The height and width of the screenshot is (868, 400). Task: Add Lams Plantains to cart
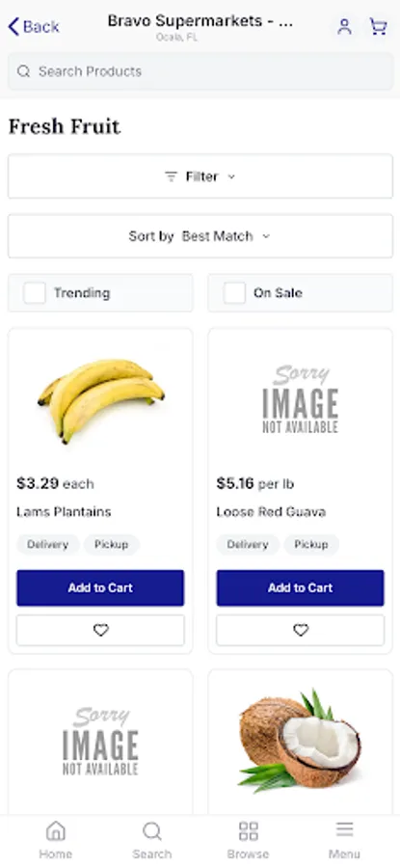tap(100, 587)
